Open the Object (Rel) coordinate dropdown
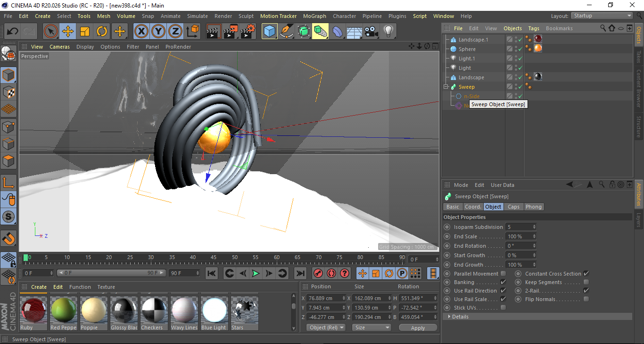 pyautogui.click(x=326, y=327)
